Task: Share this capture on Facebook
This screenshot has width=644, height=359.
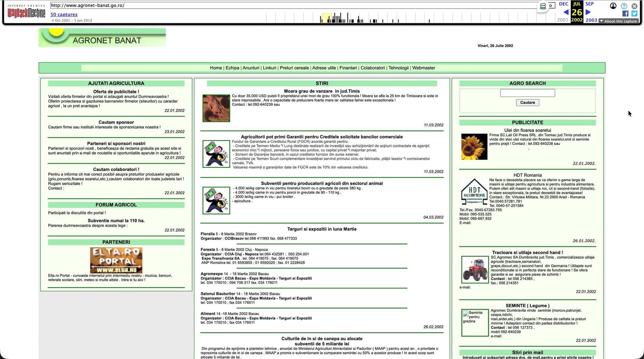Action: pyautogui.click(x=625, y=14)
